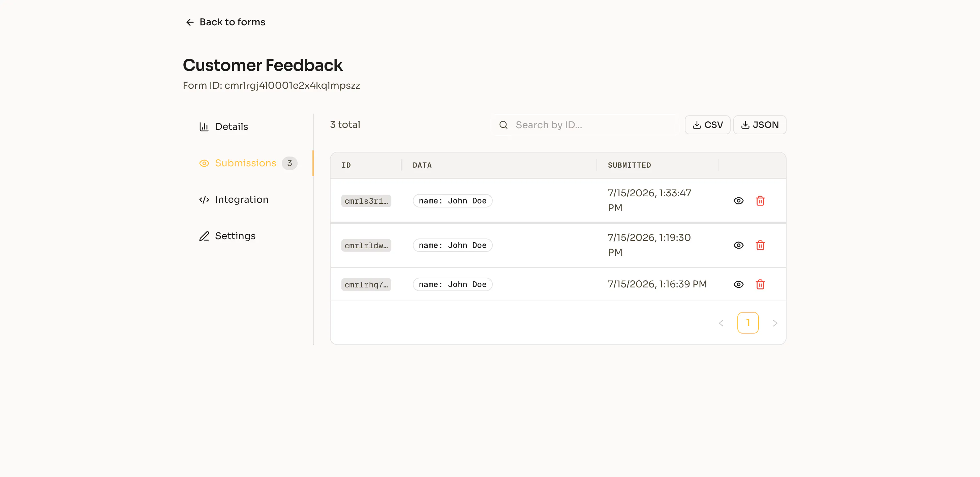Click the 3 total count label
This screenshot has height=477, width=980.
(x=345, y=125)
